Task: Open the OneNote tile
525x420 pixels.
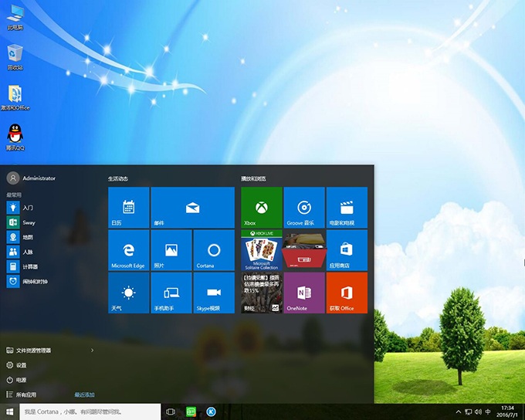Action: (304, 292)
